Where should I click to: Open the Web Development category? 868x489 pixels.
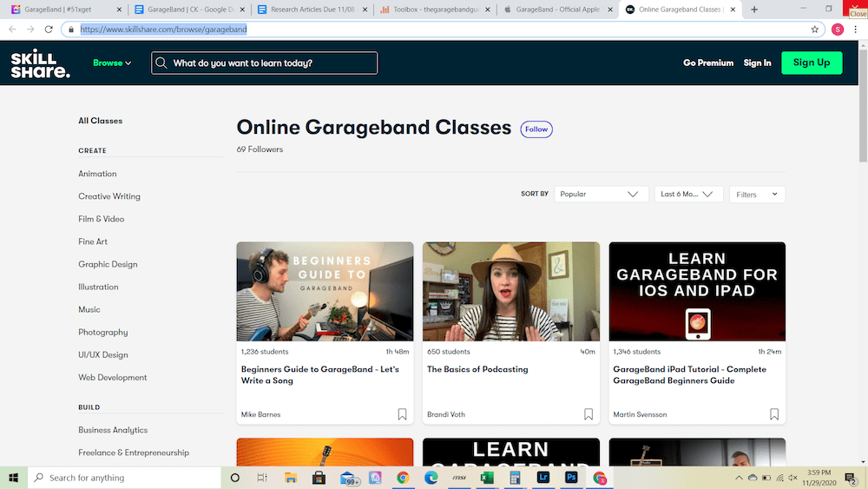point(112,377)
